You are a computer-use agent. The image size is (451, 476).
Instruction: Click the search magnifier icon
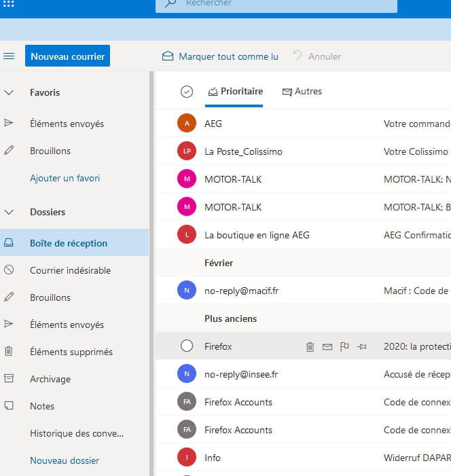[x=170, y=3]
